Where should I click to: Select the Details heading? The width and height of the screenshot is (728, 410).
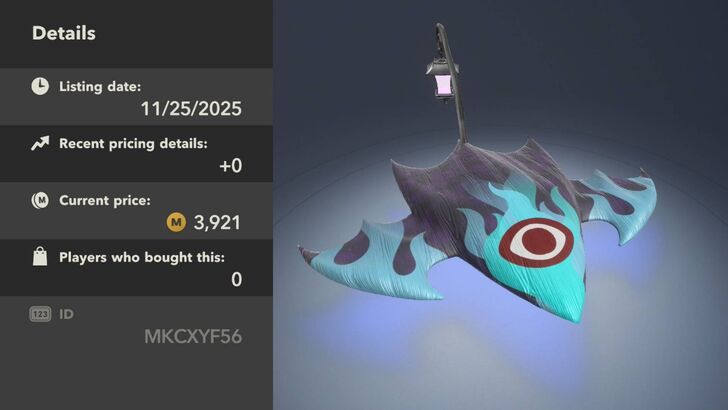pos(64,33)
